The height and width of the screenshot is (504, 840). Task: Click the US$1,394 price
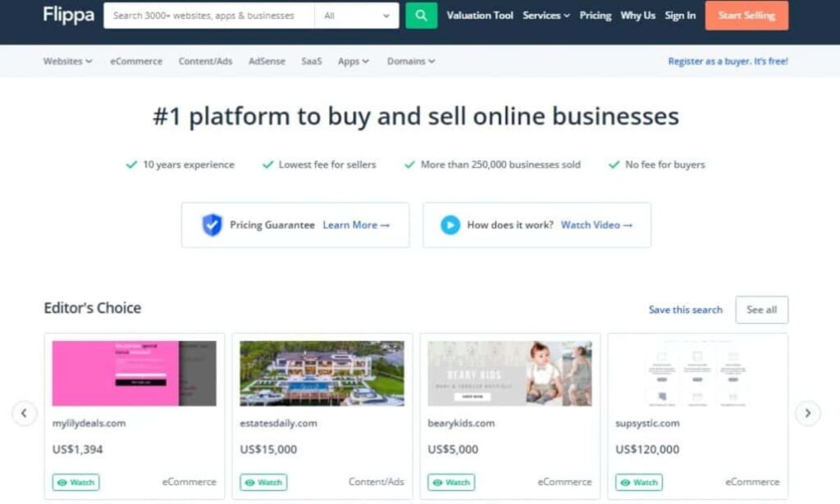[77, 449]
